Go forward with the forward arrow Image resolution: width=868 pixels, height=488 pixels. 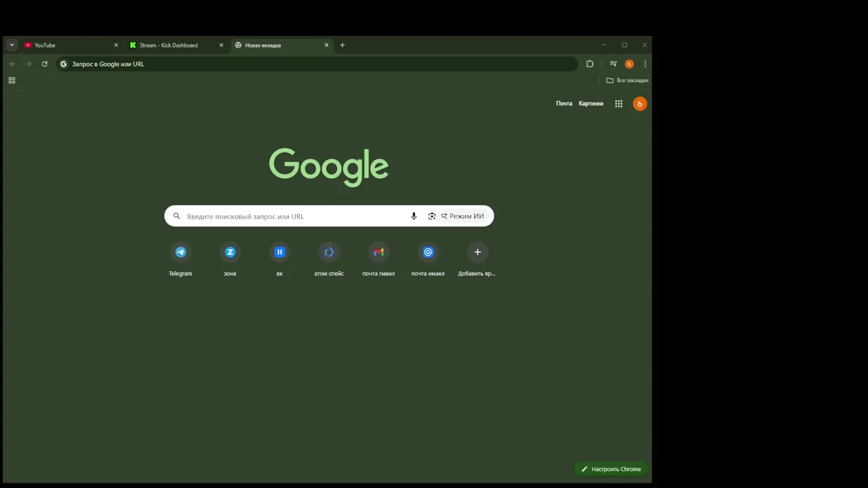point(28,64)
